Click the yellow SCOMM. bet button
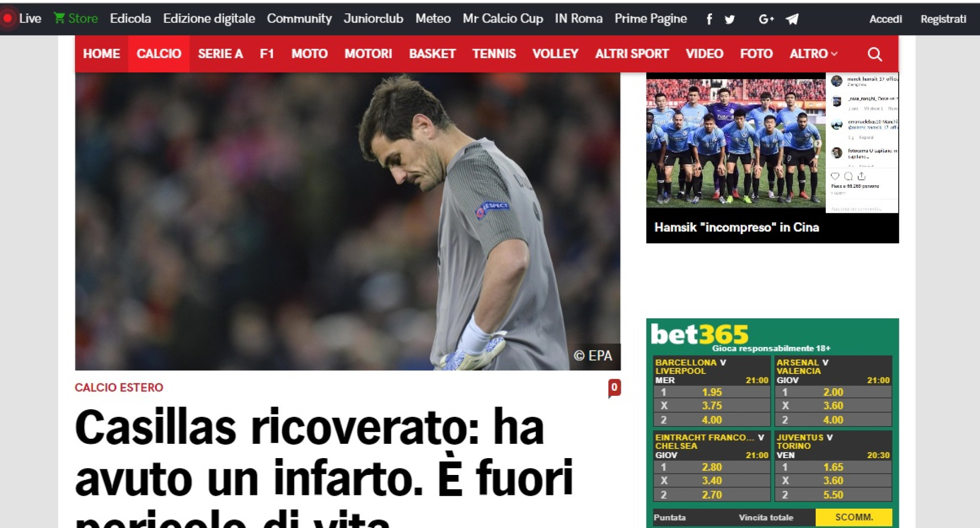Viewport: 980px width, 528px height. click(853, 517)
